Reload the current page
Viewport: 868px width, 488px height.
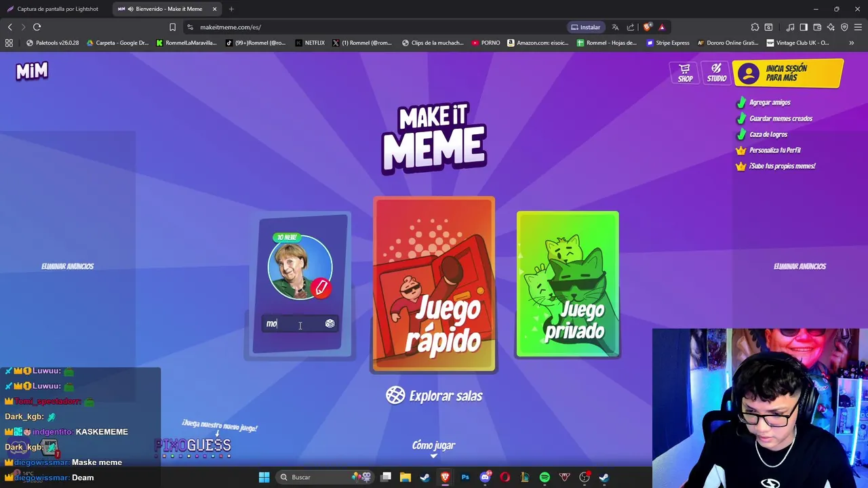(37, 27)
